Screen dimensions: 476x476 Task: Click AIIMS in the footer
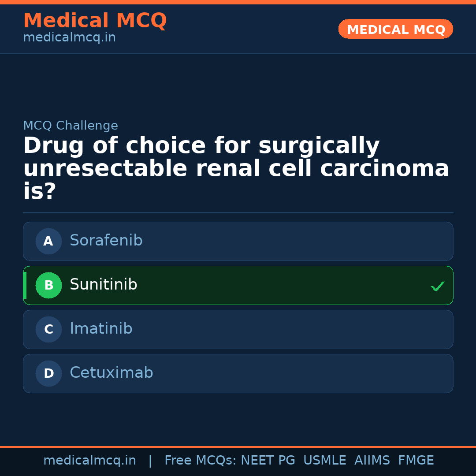[372, 461]
